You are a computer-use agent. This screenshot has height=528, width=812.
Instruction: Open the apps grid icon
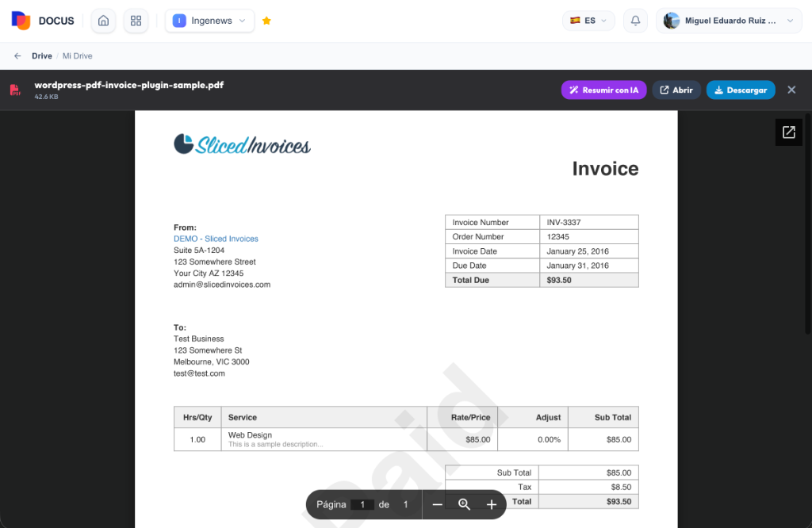[x=136, y=21]
